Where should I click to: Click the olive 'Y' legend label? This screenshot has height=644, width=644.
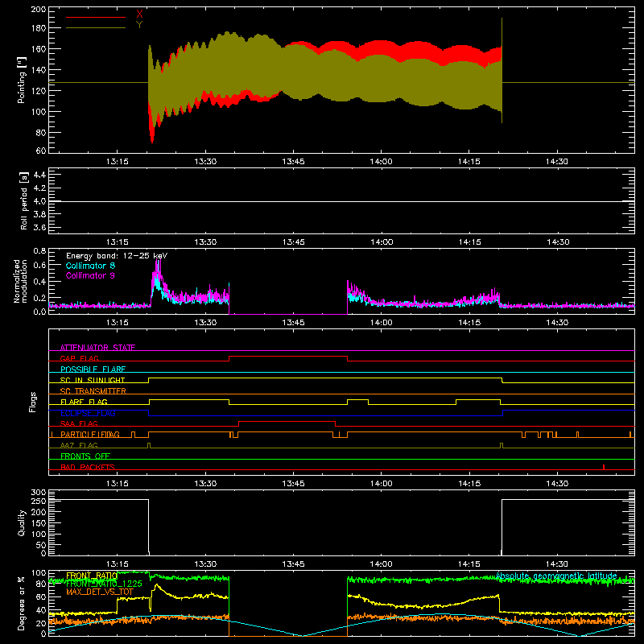[x=139, y=25]
